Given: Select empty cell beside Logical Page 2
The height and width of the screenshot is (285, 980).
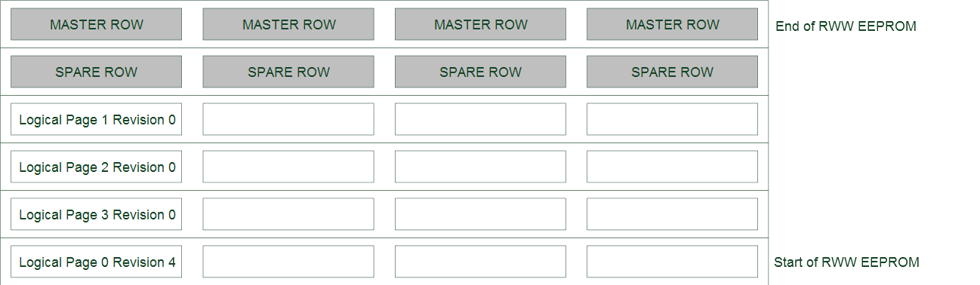Looking at the screenshot, I should 288,167.
